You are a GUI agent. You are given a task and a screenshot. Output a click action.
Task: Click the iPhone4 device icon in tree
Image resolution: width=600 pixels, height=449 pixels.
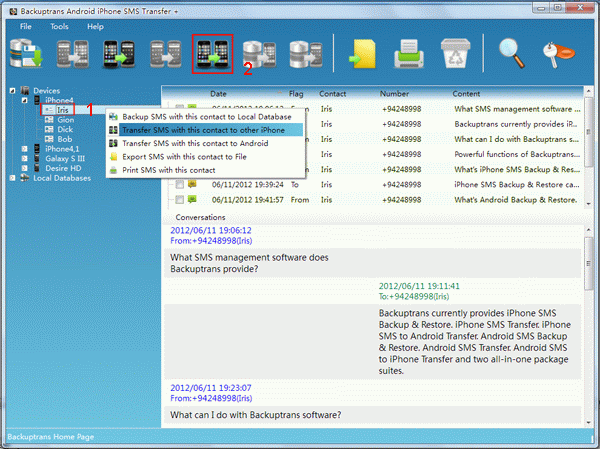[x=37, y=100]
